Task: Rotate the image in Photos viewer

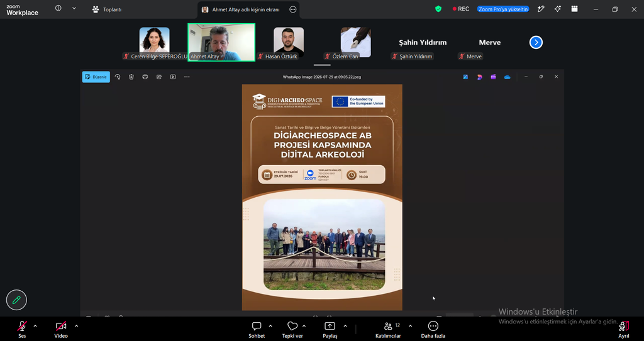Action: [x=118, y=77]
